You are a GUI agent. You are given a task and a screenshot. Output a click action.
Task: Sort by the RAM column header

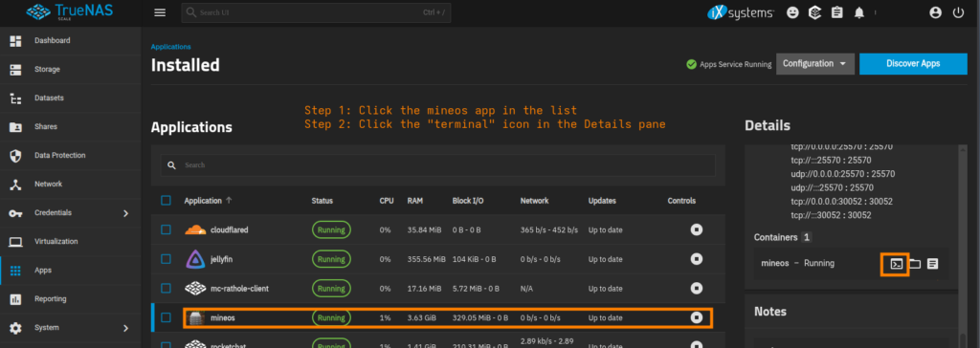415,201
